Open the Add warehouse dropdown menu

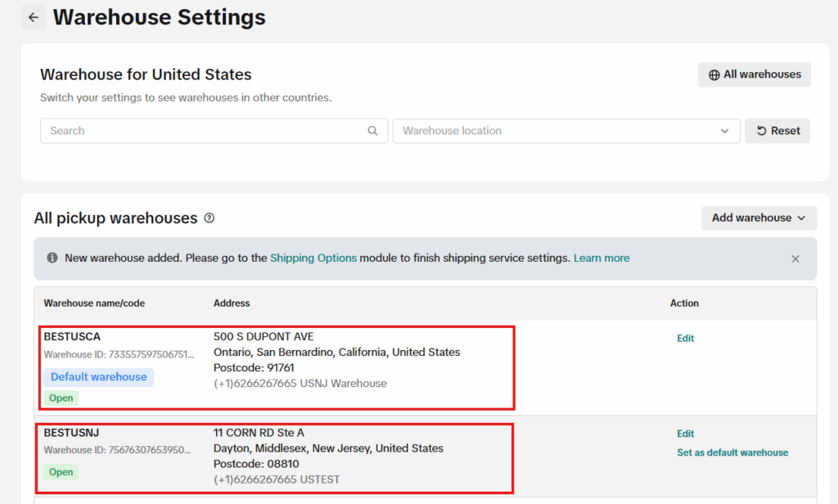[x=759, y=218]
